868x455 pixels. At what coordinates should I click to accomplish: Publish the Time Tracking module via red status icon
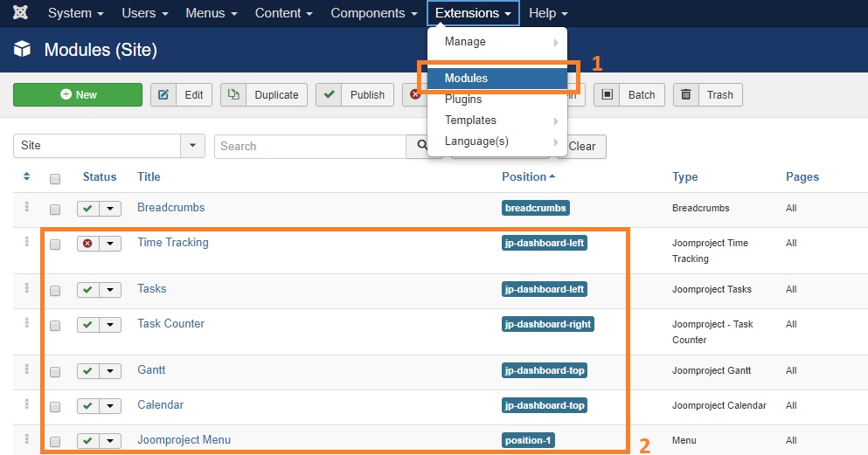[x=88, y=244]
